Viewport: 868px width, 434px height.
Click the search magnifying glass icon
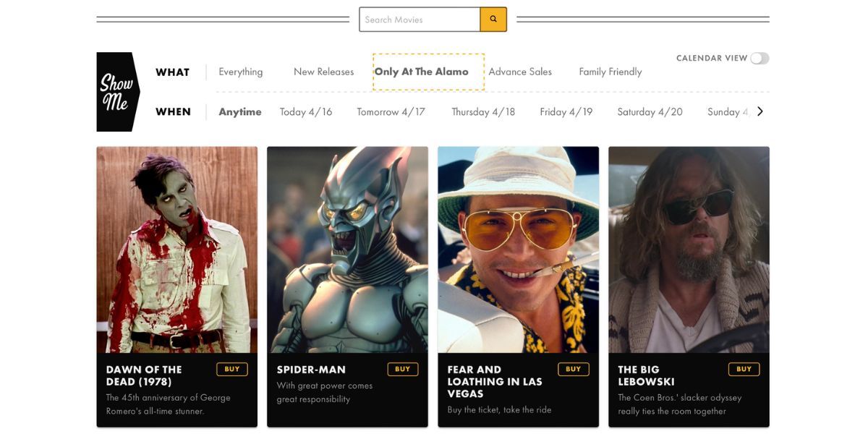pyautogui.click(x=493, y=19)
